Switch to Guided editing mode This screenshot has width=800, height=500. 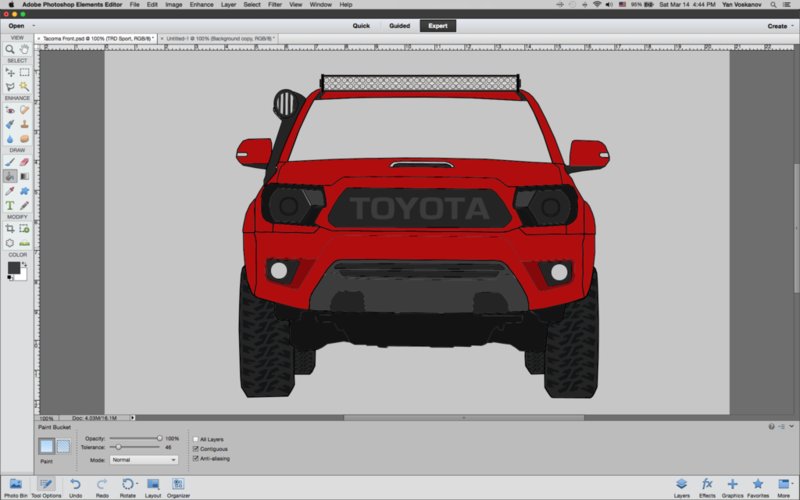coord(399,26)
